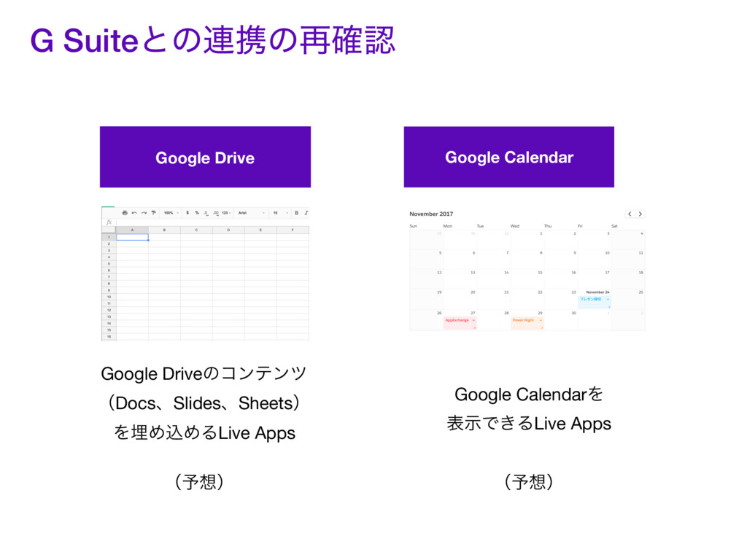Select column C header
Screen dimensions: 747x560
pos(196,230)
